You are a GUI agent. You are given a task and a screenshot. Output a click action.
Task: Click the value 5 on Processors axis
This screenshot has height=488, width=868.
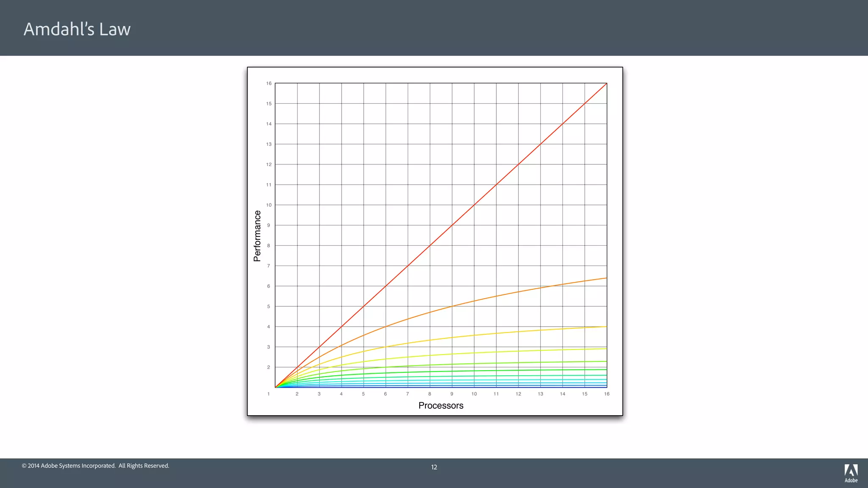(x=363, y=394)
